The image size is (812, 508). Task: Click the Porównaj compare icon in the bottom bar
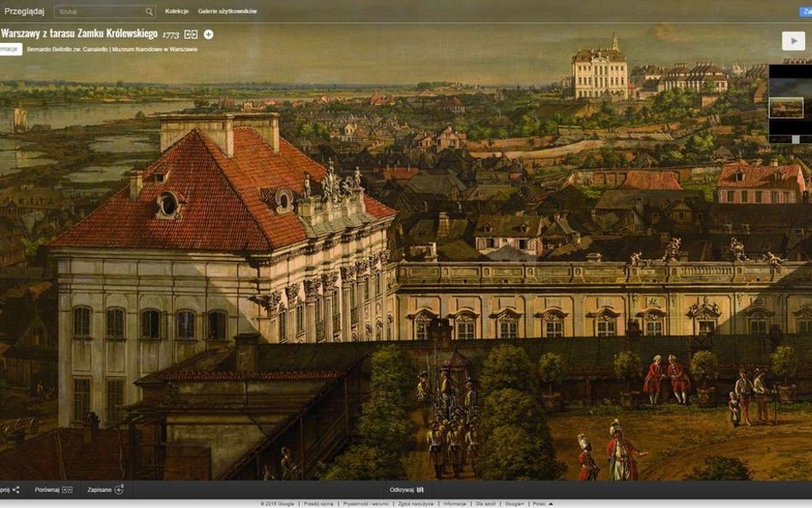(68, 489)
